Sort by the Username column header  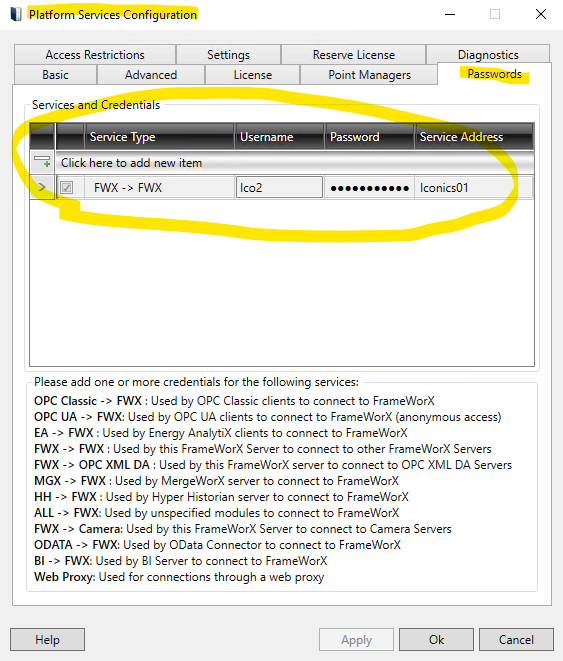[x=279, y=137]
